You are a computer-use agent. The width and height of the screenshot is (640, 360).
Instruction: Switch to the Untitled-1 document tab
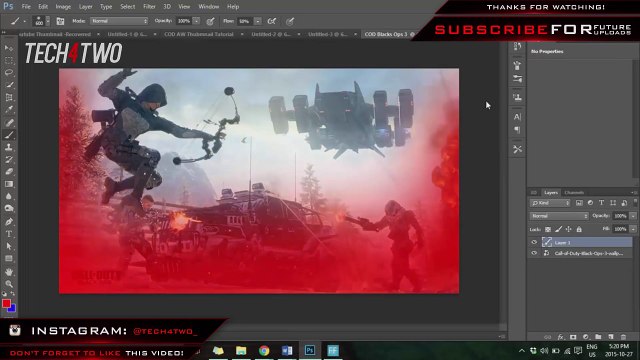[127, 34]
